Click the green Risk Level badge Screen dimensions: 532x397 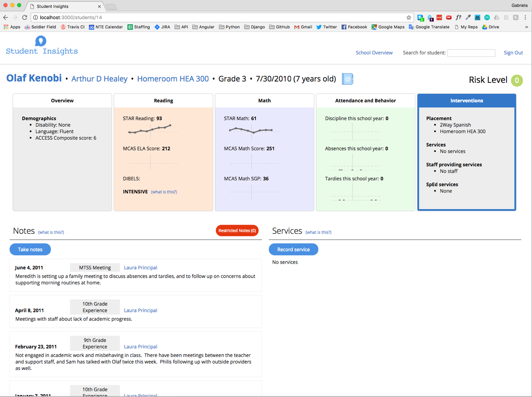pos(517,80)
